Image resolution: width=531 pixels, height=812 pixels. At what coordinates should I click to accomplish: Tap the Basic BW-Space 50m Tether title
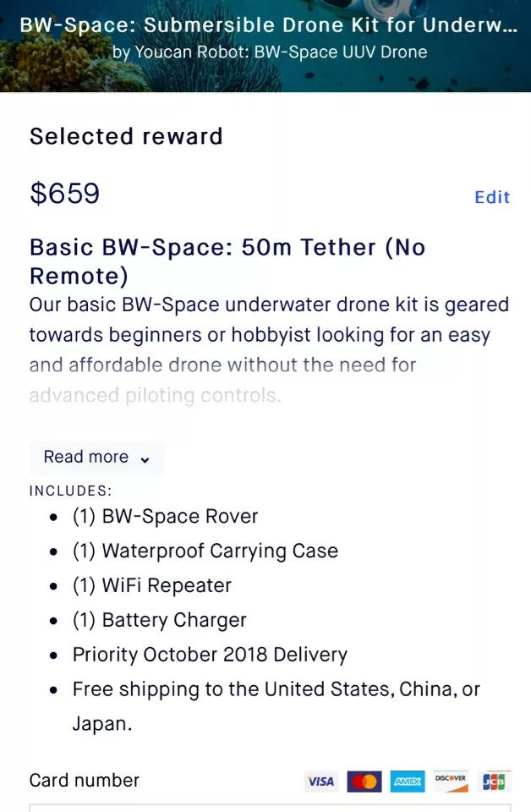click(x=227, y=261)
